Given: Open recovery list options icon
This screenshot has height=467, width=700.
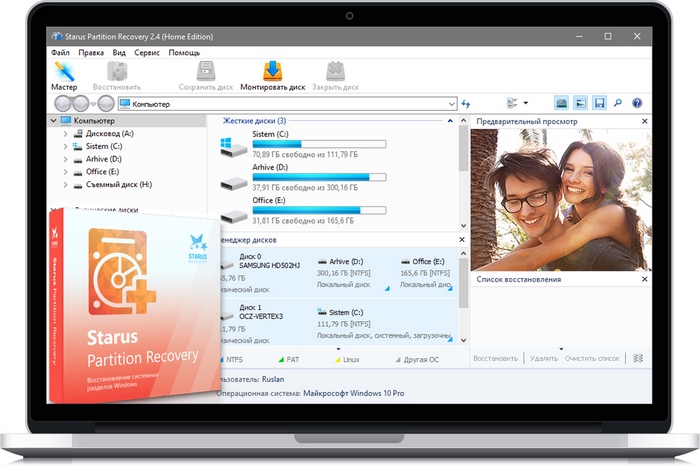Looking at the screenshot, I should [x=638, y=358].
